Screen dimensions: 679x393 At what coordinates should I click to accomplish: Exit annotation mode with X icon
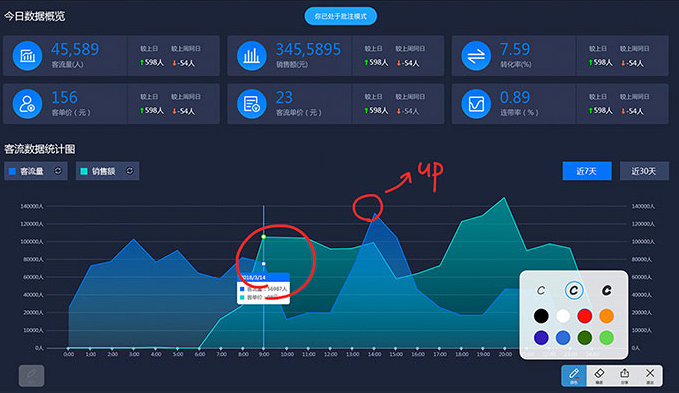650,375
